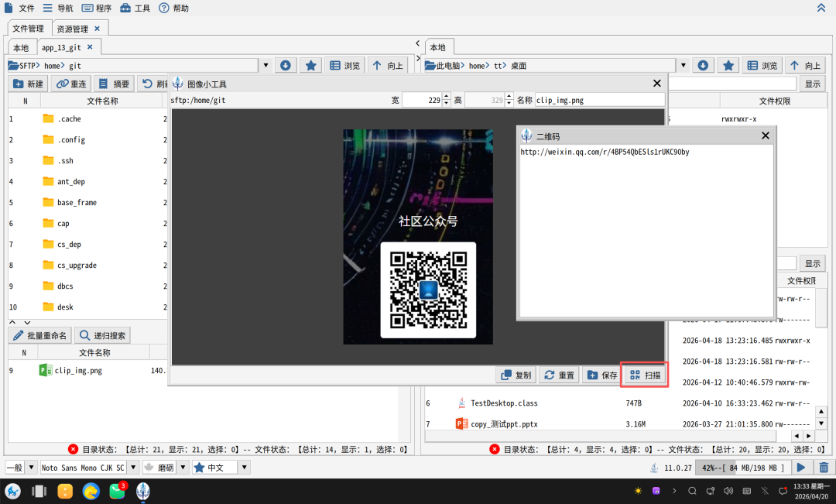Click the right pane download arrow icon
Viewport: 836px width, 504px height.
pyautogui.click(x=703, y=65)
